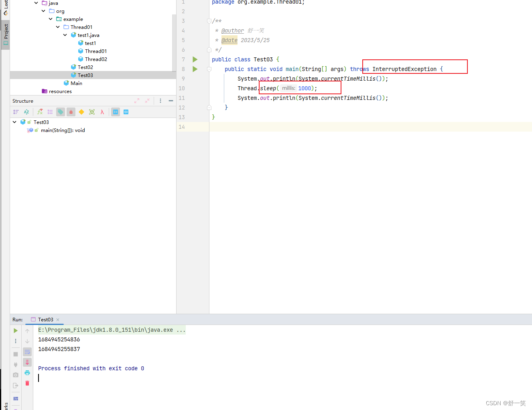The image size is (532, 410).
Task: Click the yellow diamond filter icon in Structure
Action: [x=81, y=112]
